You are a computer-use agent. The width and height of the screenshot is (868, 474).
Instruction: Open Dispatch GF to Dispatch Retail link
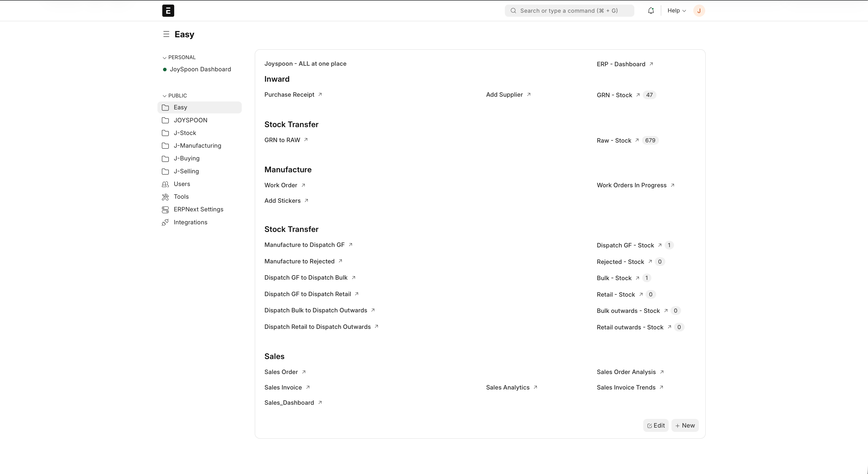308,294
